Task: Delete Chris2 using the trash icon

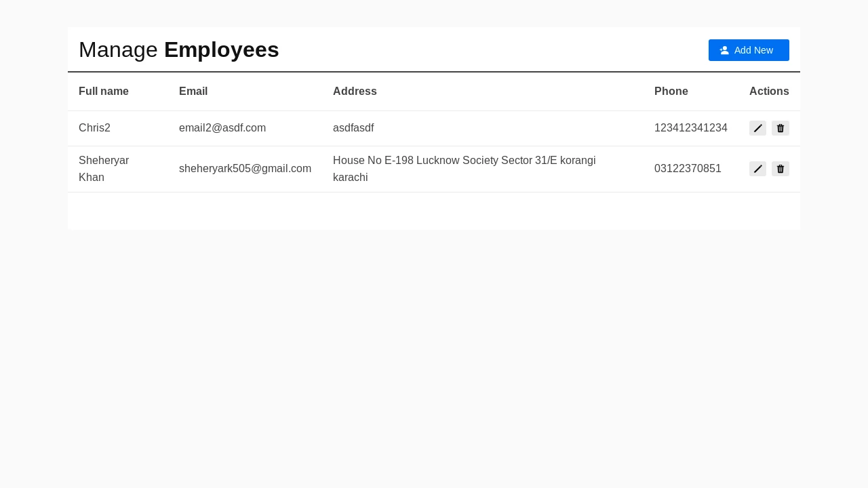Action: (x=781, y=128)
